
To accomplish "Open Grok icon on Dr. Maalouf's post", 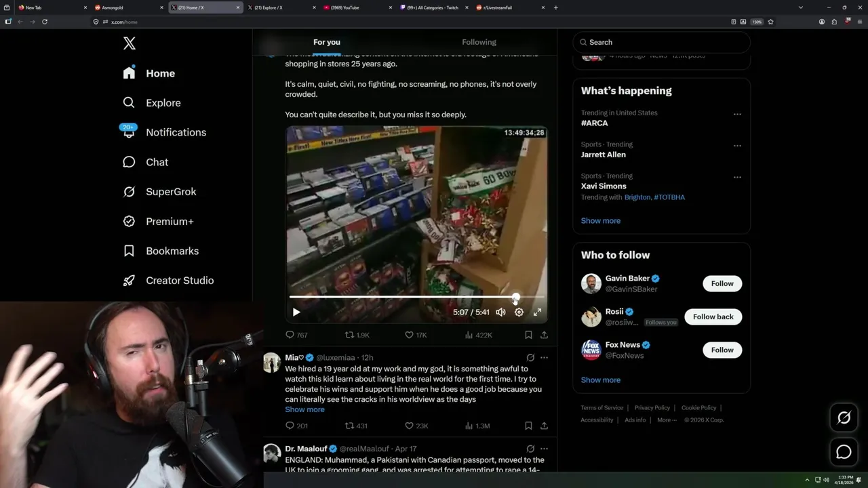I will click(x=530, y=449).
